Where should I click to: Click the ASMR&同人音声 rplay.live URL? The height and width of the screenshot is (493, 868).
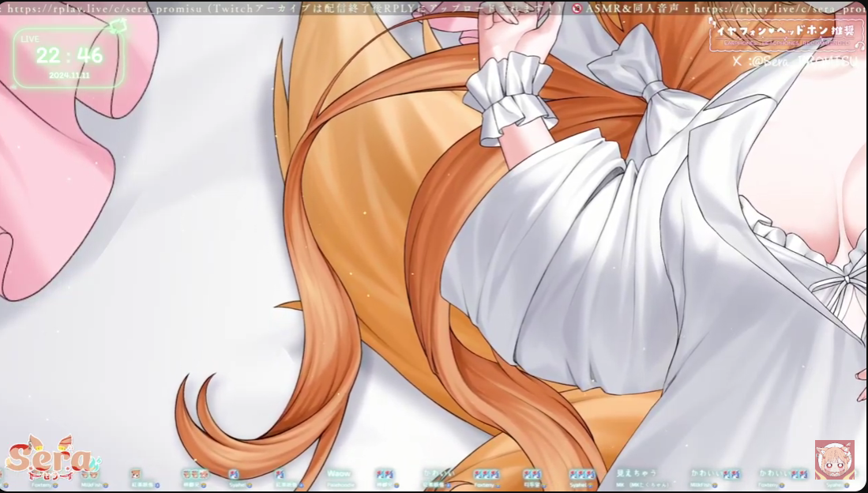tap(780, 8)
